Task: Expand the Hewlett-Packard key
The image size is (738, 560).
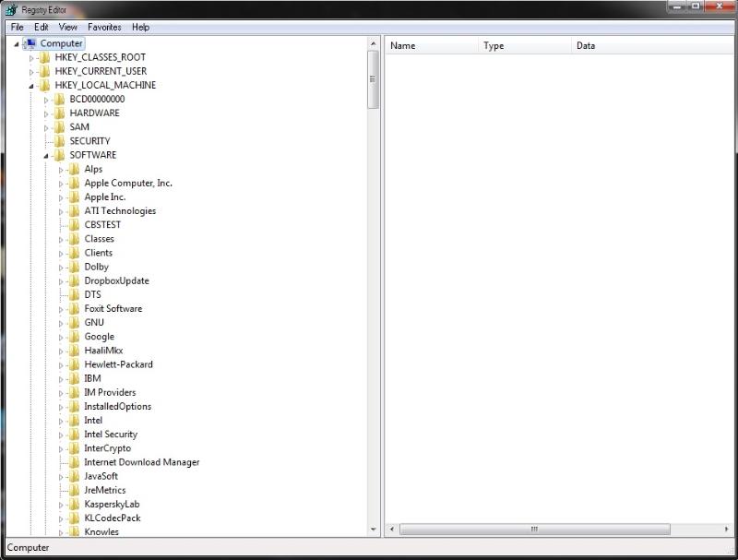Action: [61, 364]
